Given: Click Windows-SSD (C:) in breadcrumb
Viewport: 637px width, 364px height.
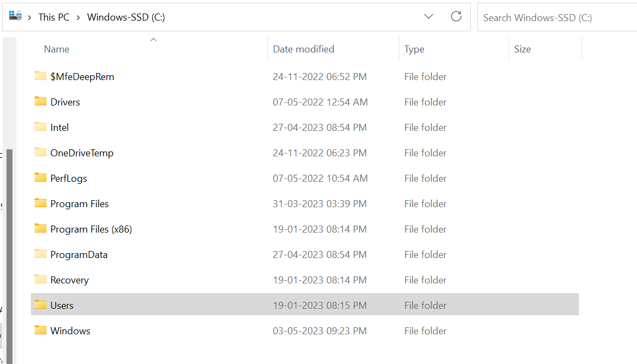Looking at the screenshot, I should tap(126, 17).
